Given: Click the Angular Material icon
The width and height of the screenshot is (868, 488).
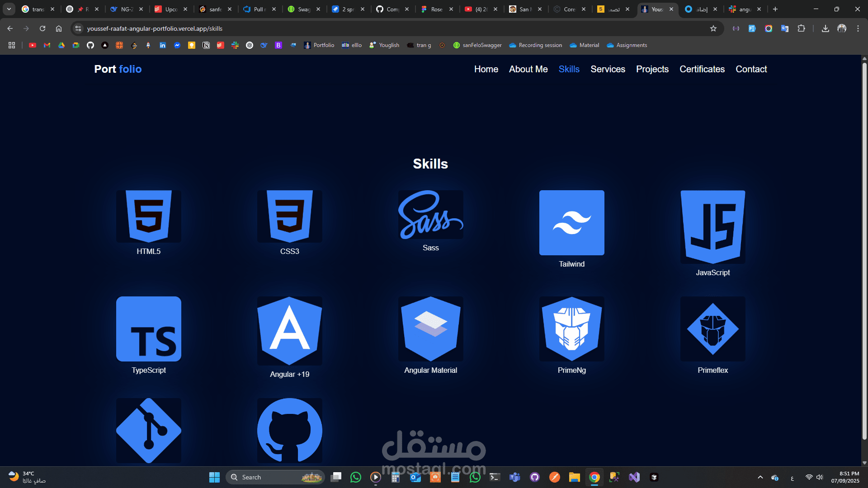Looking at the screenshot, I should [x=431, y=329].
